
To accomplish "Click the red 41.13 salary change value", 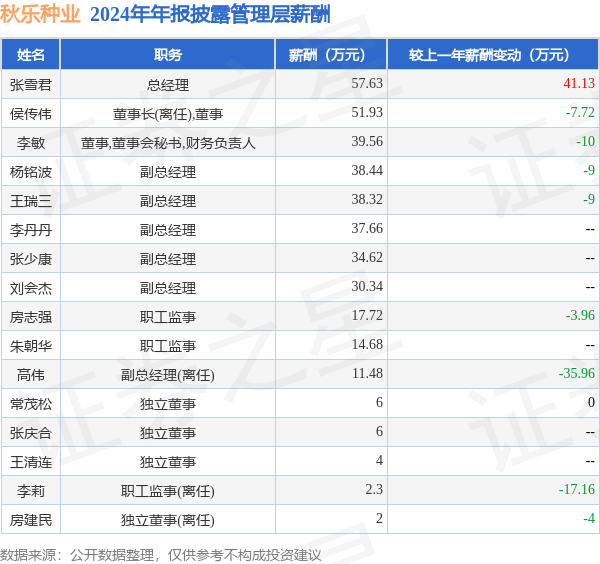I will [x=578, y=84].
